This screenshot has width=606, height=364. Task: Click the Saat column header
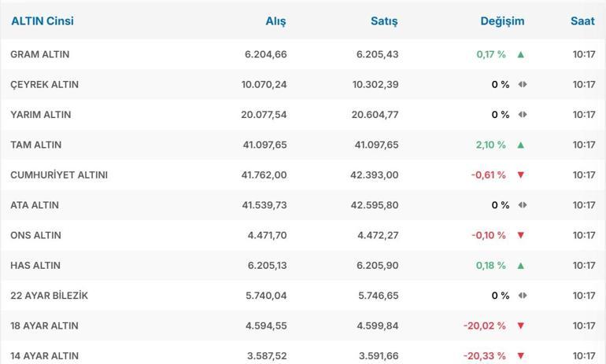click(582, 21)
